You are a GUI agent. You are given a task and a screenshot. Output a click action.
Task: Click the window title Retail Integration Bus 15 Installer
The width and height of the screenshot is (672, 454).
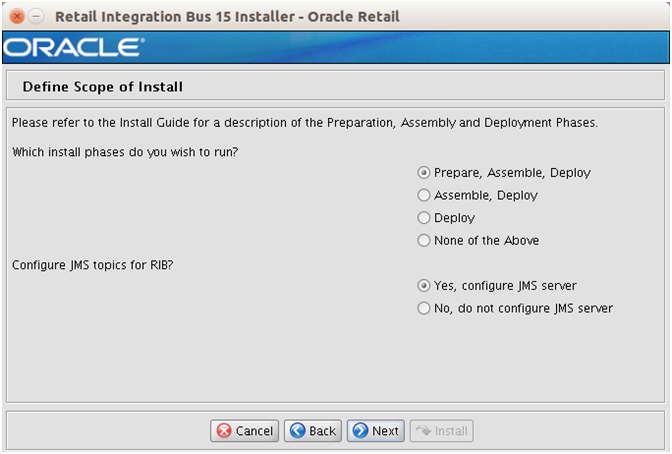[x=227, y=17]
